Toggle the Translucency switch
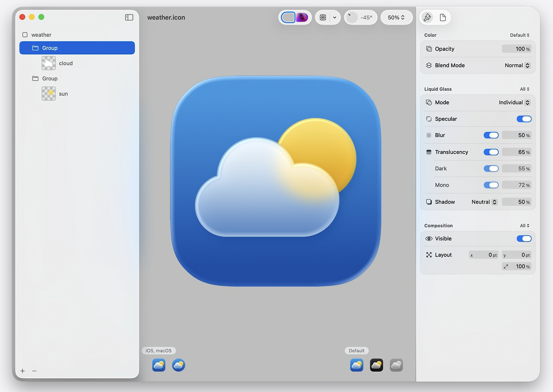Screen dimensions: 553x392 click(491, 152)
